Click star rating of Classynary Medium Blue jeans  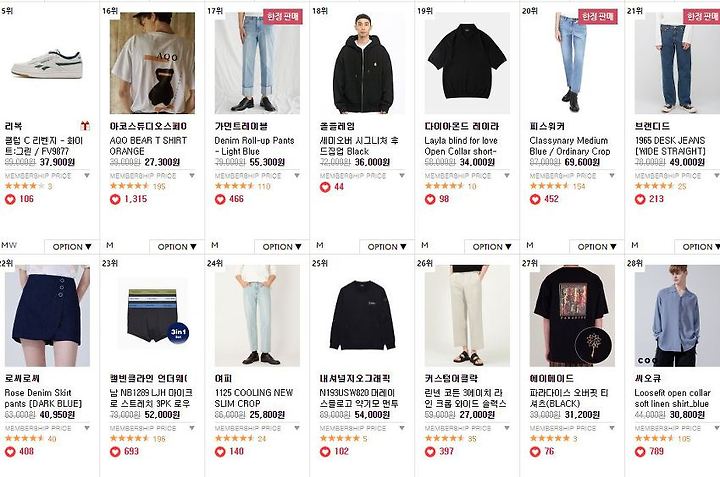(550, 186)
